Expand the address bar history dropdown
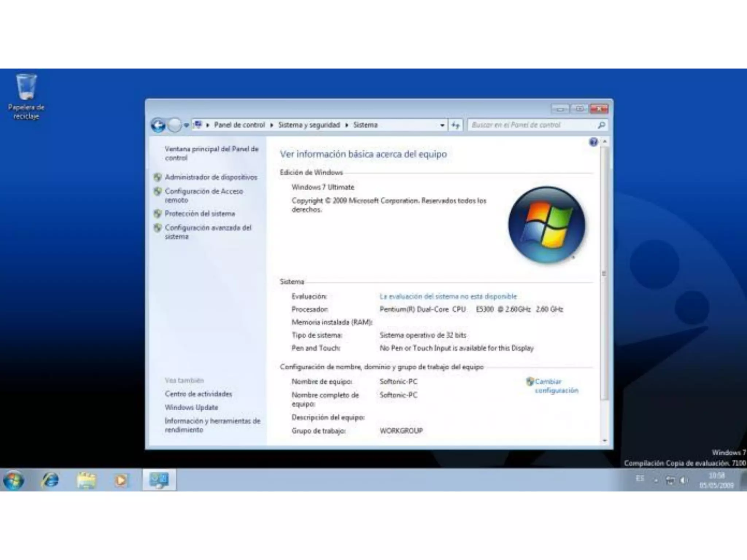747x560 pixels. 442,125
